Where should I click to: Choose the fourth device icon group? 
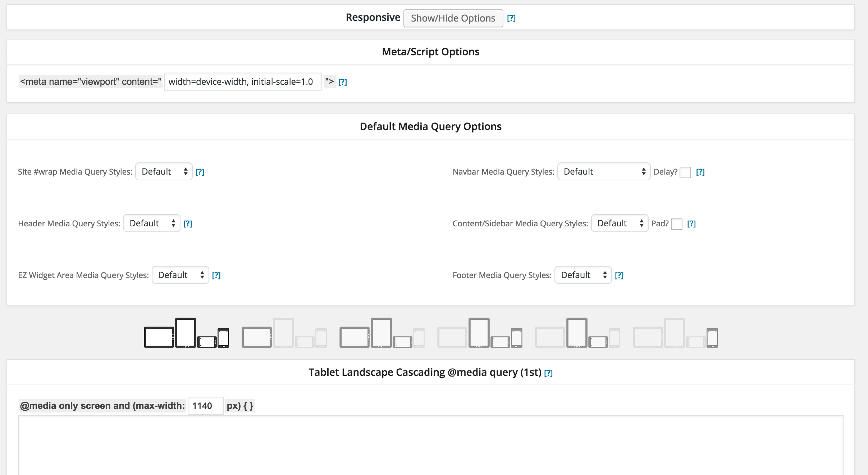tap(480, 333)
